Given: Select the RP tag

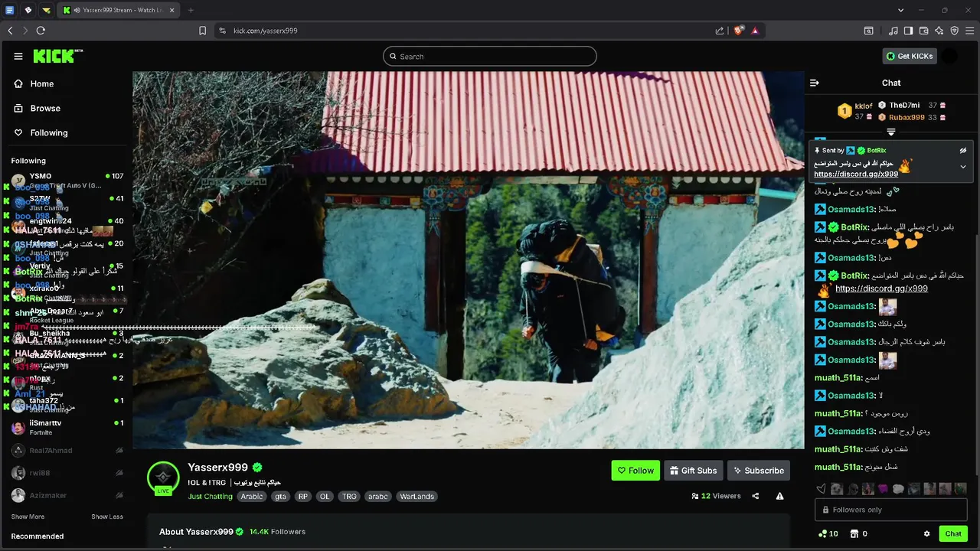Looking at the screenshot, I should pos(303,496).
